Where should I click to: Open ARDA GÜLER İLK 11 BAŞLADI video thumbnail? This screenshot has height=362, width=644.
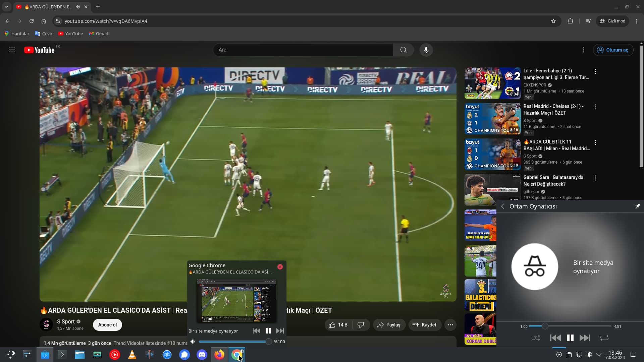pos(492,154)
